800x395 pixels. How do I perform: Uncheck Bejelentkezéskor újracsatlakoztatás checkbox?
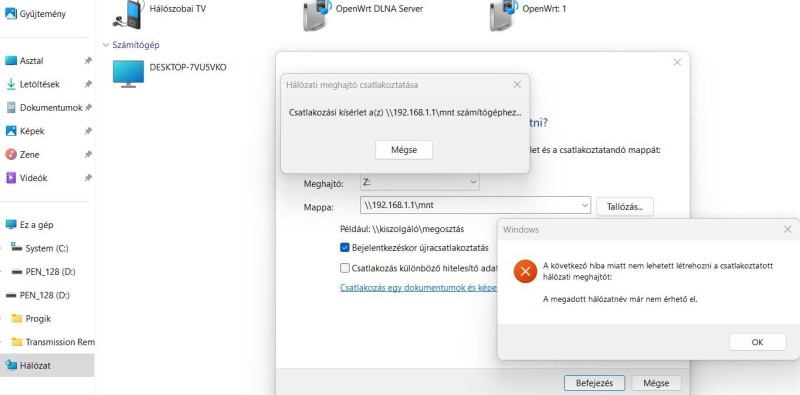345,248
